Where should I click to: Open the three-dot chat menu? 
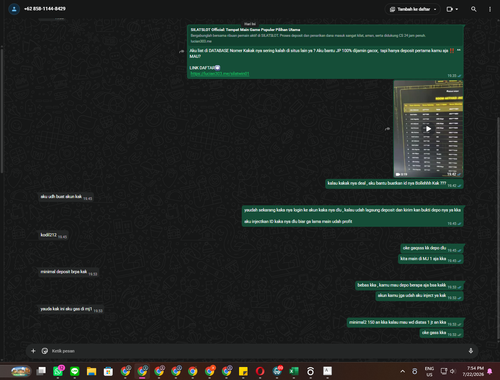point(490,9)
